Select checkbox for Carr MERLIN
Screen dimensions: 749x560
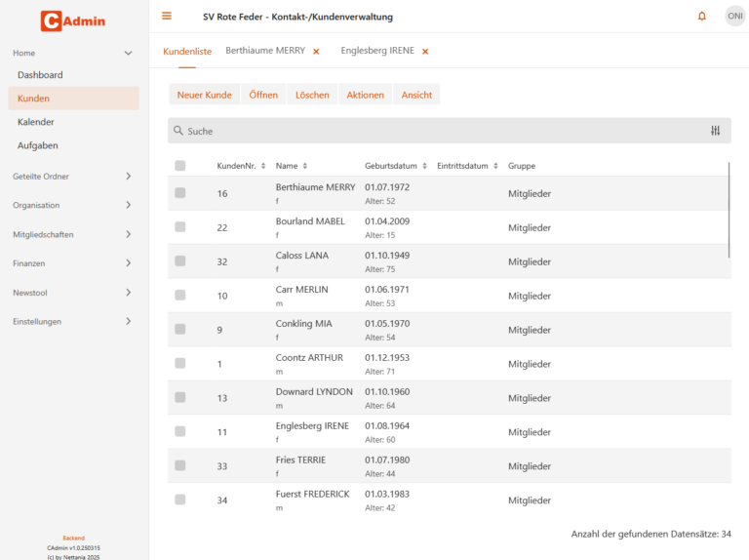click(x=180, y=295)
